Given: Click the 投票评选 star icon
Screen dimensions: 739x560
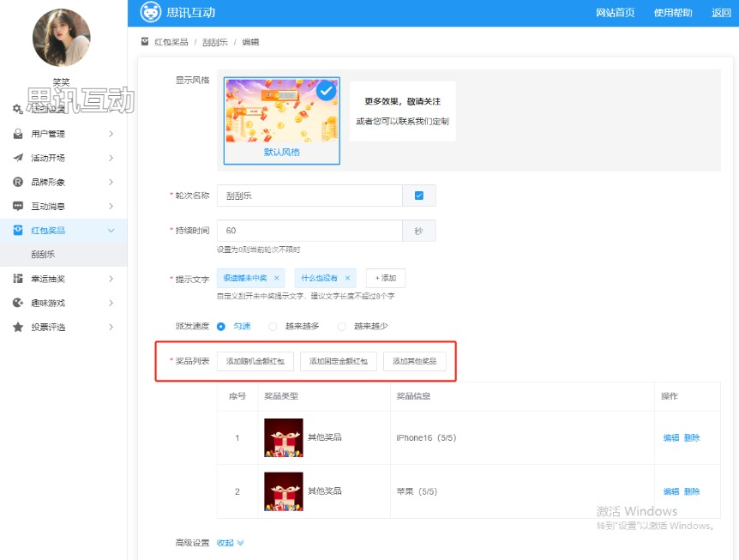Looking at the screenshot, I should click(18, 327).
